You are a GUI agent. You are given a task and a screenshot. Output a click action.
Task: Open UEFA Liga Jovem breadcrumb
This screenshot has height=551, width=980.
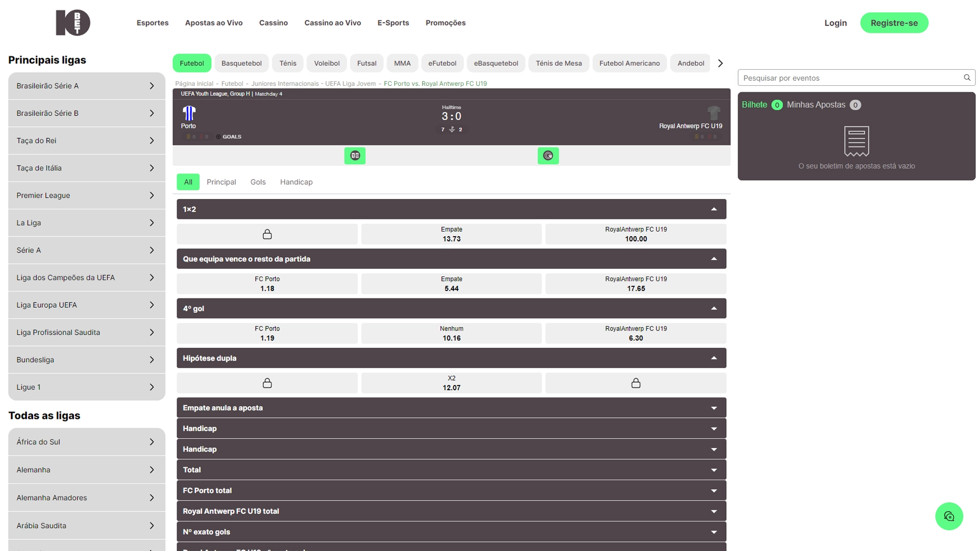pyautogui.click(x=350, y=84)
